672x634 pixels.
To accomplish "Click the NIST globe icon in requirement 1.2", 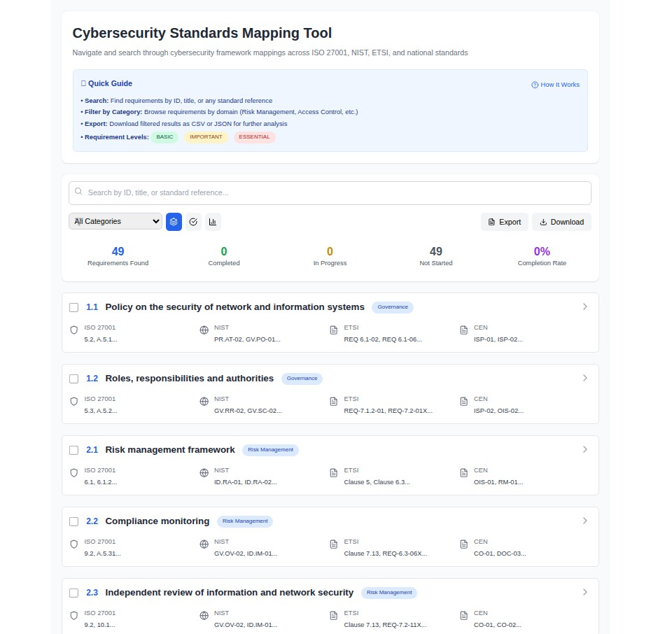I will coord(204,402).
